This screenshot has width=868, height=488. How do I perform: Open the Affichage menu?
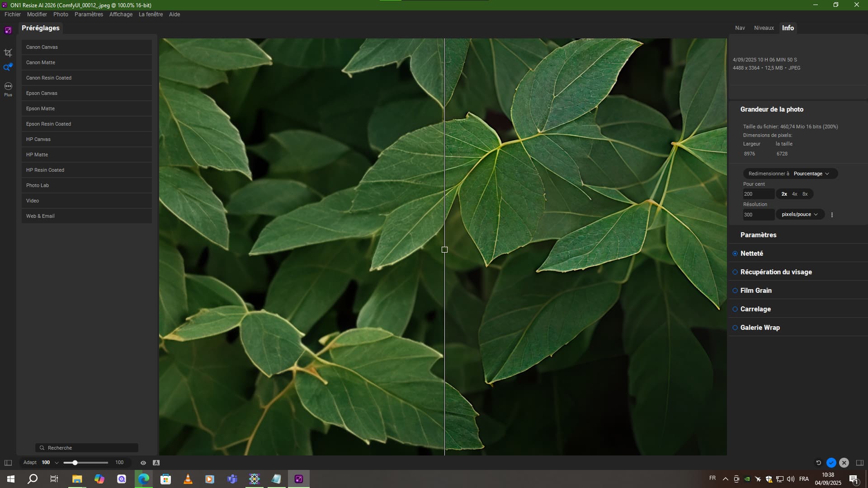[x=121, y=14]
